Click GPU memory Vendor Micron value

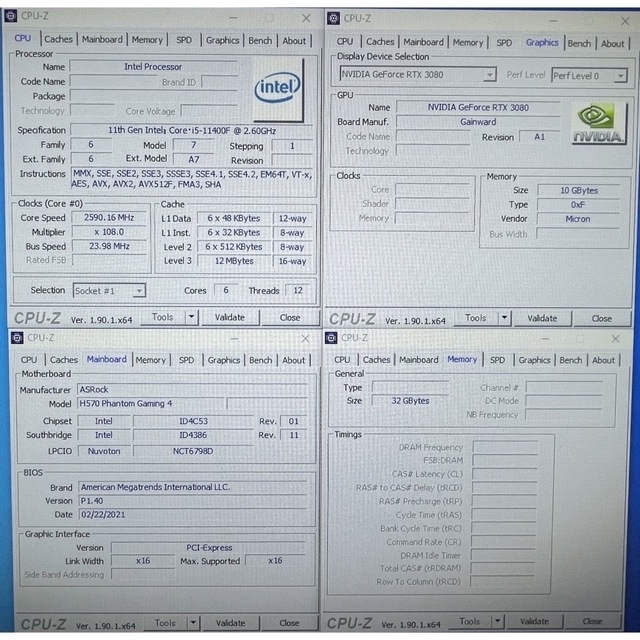tap(578, 219)
